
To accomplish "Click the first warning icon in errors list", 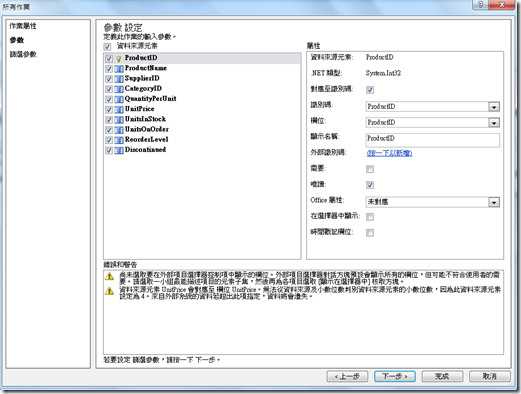I will [x=109, y=276].
